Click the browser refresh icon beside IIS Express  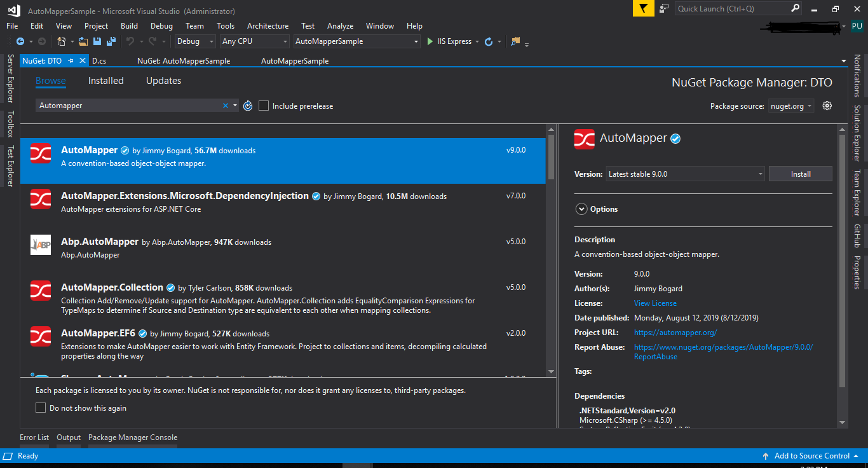[489, 41]
